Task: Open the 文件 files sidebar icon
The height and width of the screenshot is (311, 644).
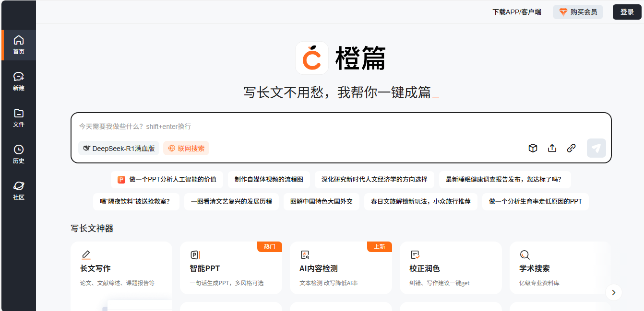Action: 19,113
